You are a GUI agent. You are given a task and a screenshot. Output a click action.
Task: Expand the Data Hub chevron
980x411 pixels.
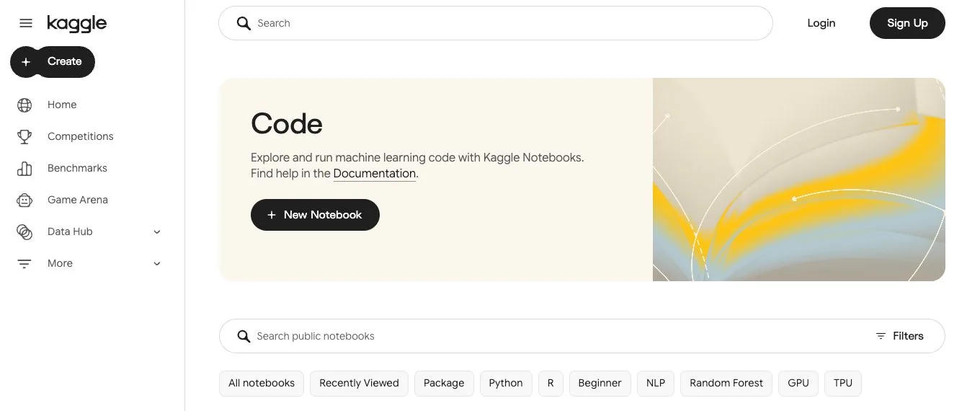157,232
